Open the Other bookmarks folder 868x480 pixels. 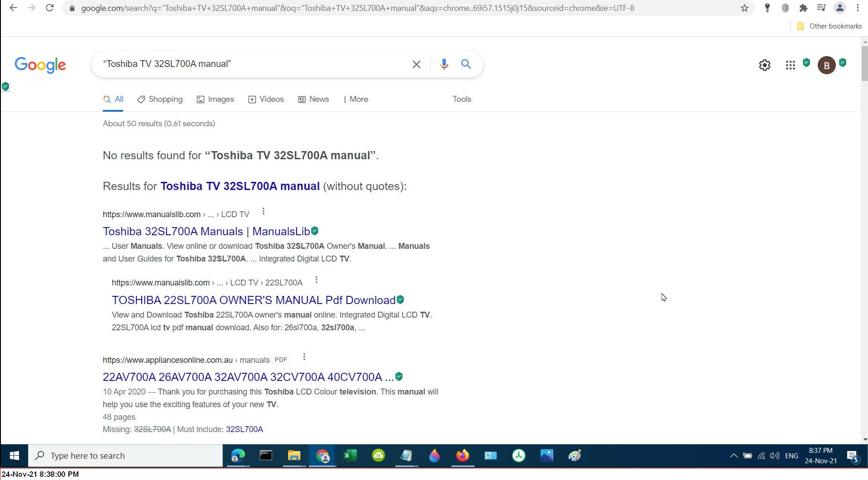(829, 26)
